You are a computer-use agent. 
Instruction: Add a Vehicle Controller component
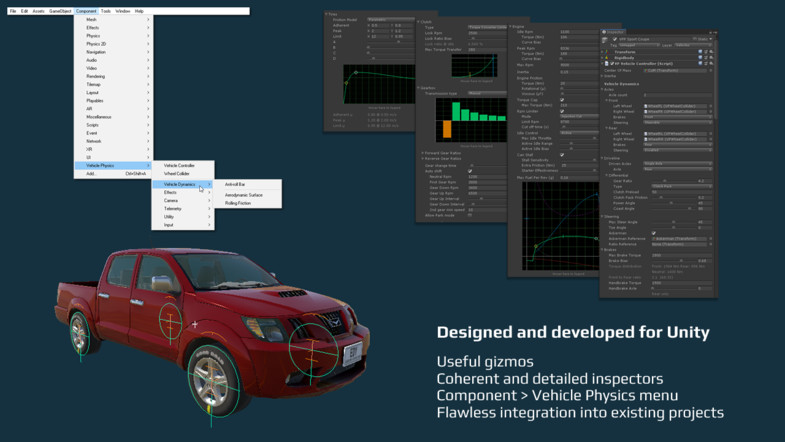(183, 165)
